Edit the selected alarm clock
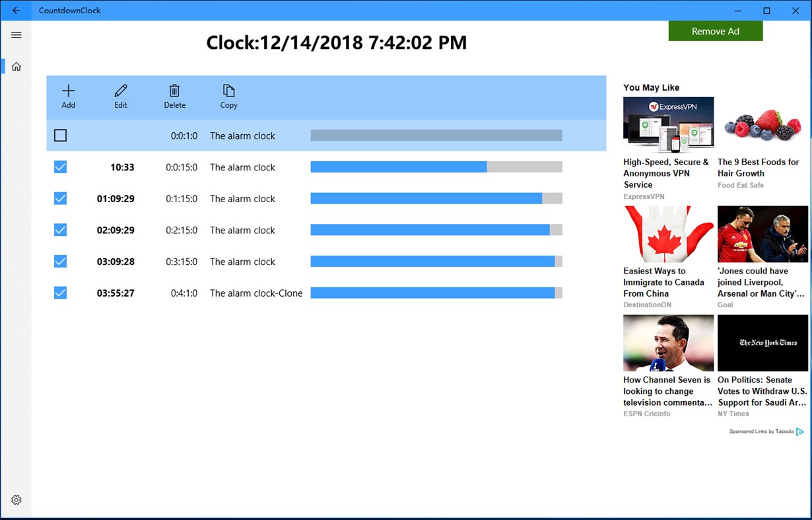812x520 pixels. click(x=121, y=95)
